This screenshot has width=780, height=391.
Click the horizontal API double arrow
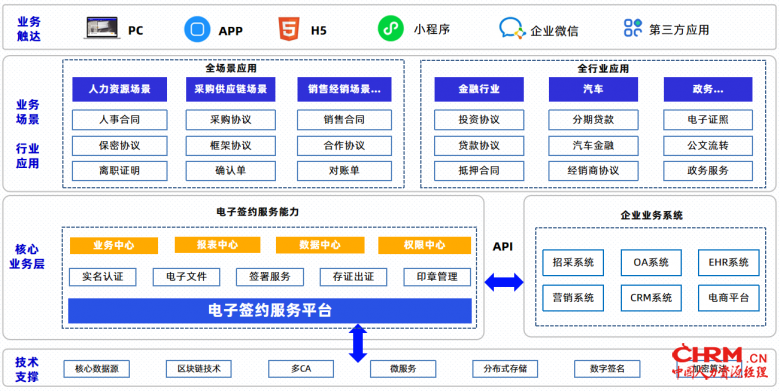click(504, 282)
